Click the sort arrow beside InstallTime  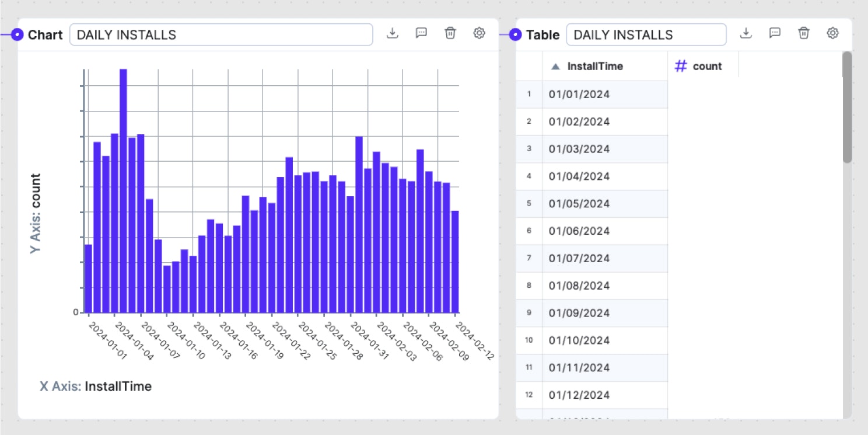(x=555, y=67)
